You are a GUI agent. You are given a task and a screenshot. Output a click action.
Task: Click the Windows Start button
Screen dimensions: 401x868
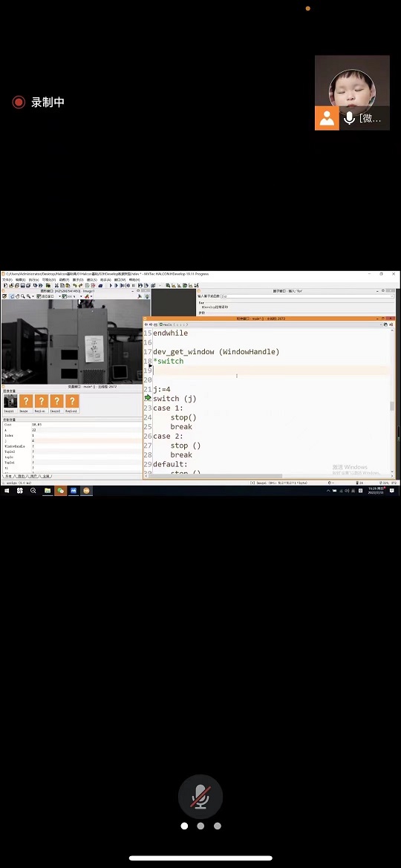click(x=7, y=491)
